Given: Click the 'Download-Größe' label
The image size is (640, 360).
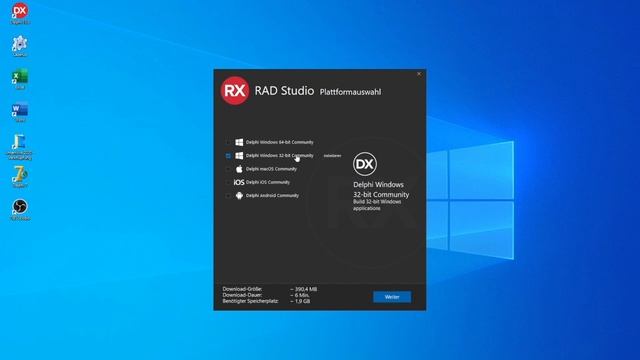Looking at the screenshot, I should [242, 289].
